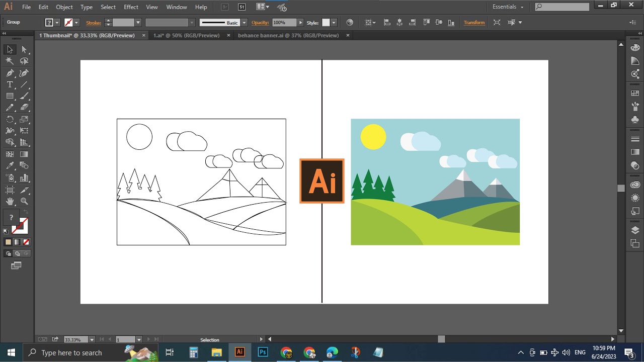Select the Selection tool arrow
644x362 pixels.
10,49
